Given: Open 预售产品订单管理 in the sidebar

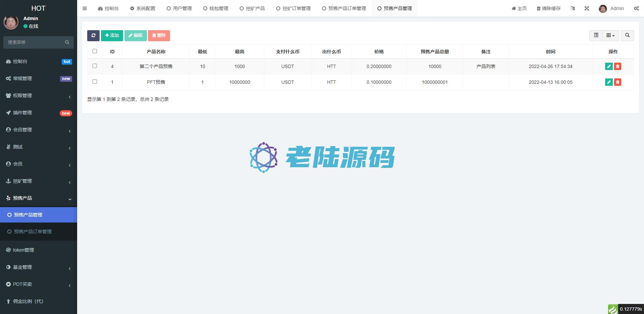Looking at the screenshot, I should (33, 232).
